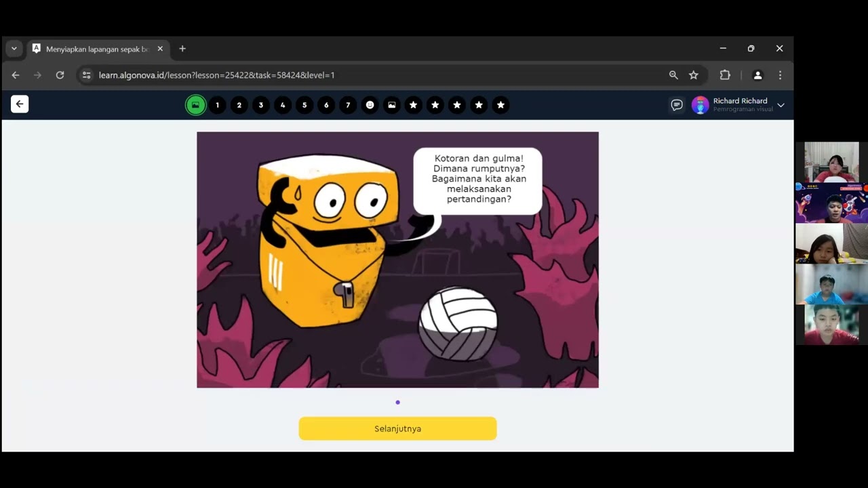Jump to lesson step 6
This screenshot has height=488, width=868.
click(326, 105)
